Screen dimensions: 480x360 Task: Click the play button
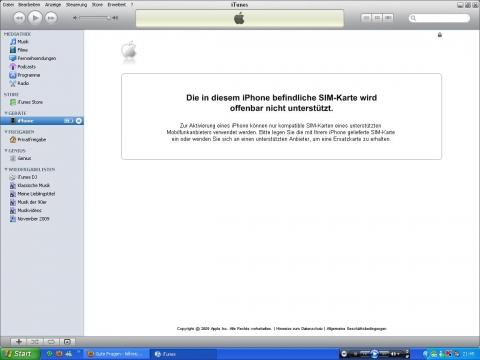pos(35,18)
